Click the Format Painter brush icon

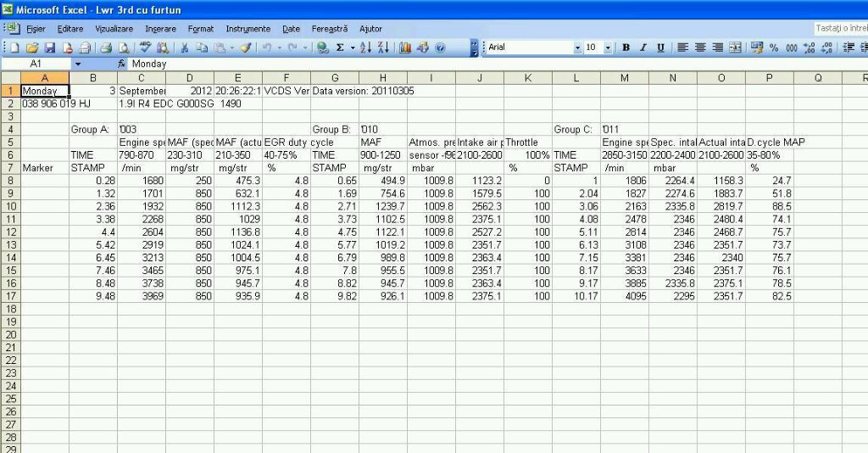(x=246, y=48)
